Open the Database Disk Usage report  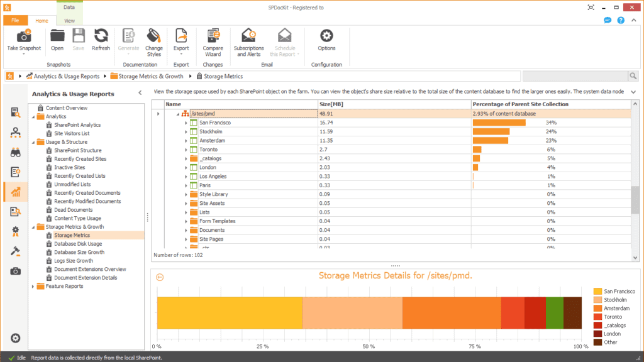[78, 244]
